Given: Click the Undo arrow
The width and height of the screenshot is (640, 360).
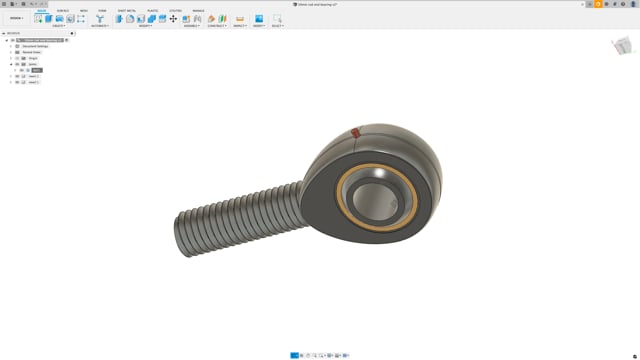Looking at the screenshot, I should [32, 4].
